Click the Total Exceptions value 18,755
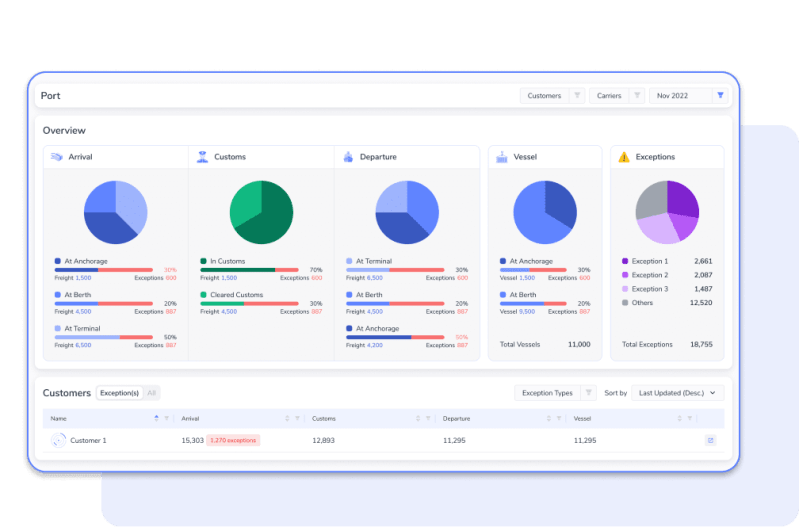Image resolution: width=799 pixels, height=527 pixels. 701,345
